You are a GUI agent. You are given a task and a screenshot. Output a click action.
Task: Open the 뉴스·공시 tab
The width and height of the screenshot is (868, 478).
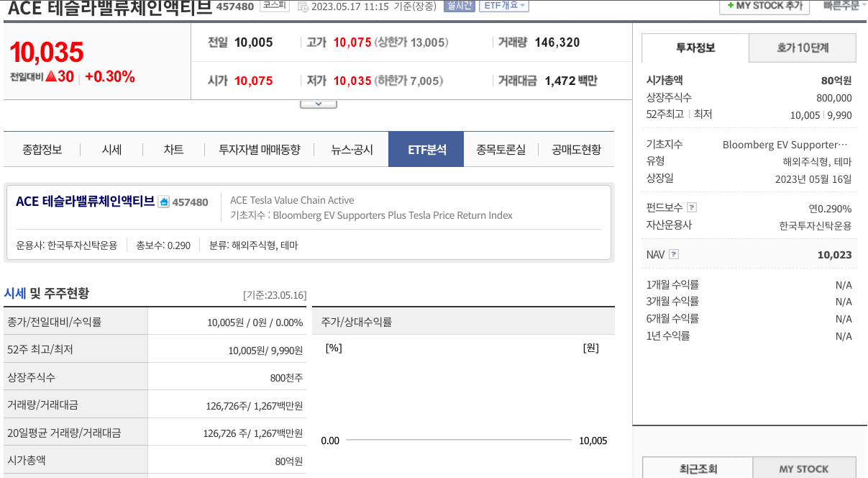point(352,150)
